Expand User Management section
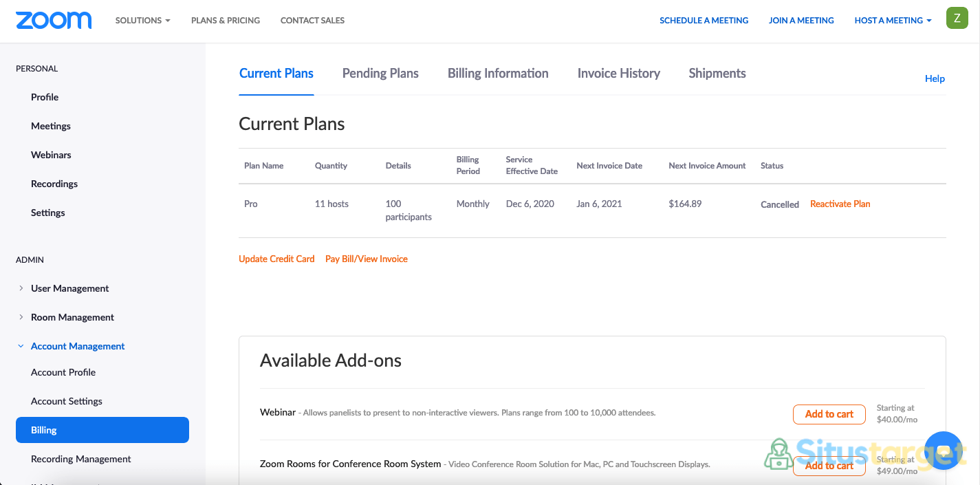The image size is (980, 485). (x=69, y=288)
